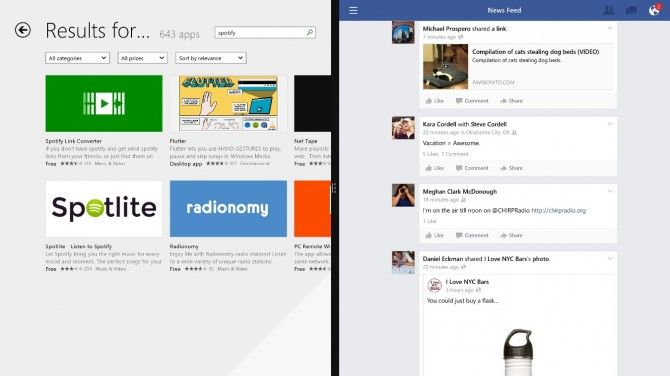Open the Spotlite app tile

pyautogui.click(x=104, y=209)
